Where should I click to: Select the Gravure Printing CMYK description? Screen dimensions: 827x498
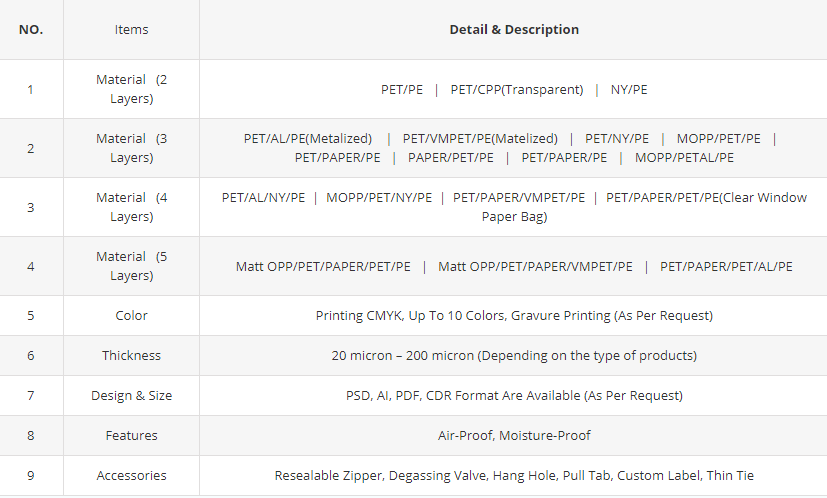(514, 315)
